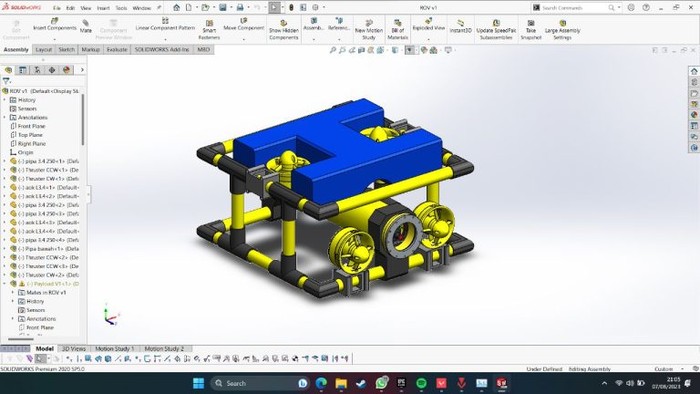Screen dimensions: 700x394
Task: Toggle Show Hidden Components
Action: pos(283,30)
